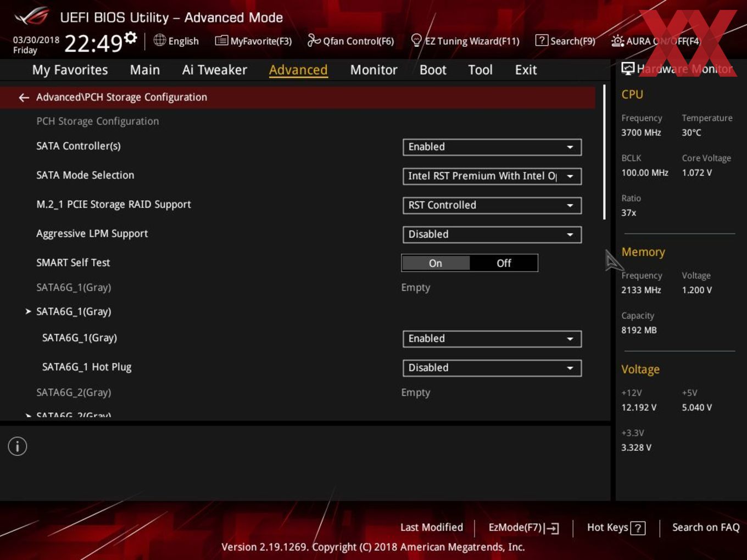Image resolution: width=747 pixels, height=560 pixels.
Task: Select the Advanced tab
Action: (298, 70)
